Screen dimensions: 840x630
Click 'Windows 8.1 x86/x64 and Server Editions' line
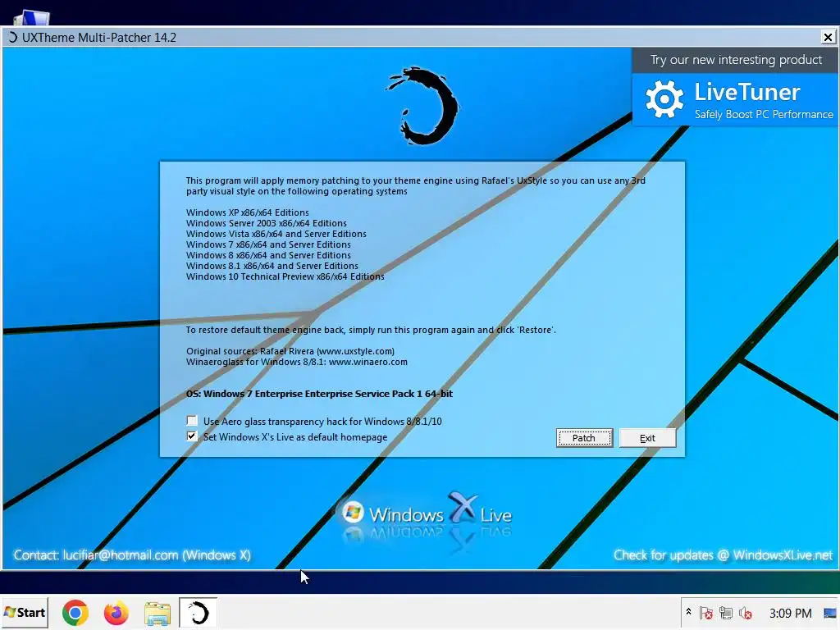[x=272, y=266]
